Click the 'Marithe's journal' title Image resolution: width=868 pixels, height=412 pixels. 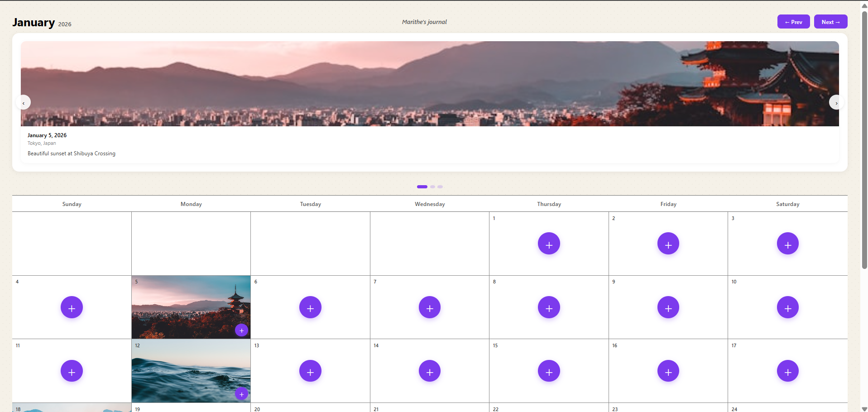[424, 22]
